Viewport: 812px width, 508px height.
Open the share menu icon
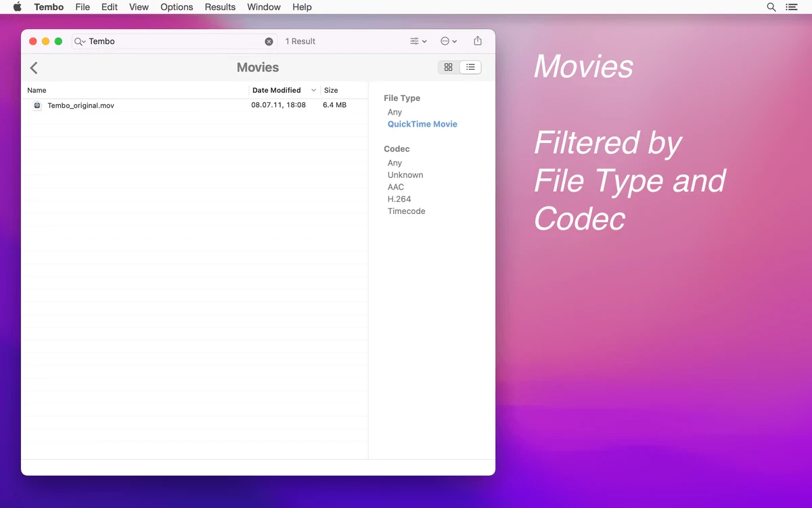point(478,41)
